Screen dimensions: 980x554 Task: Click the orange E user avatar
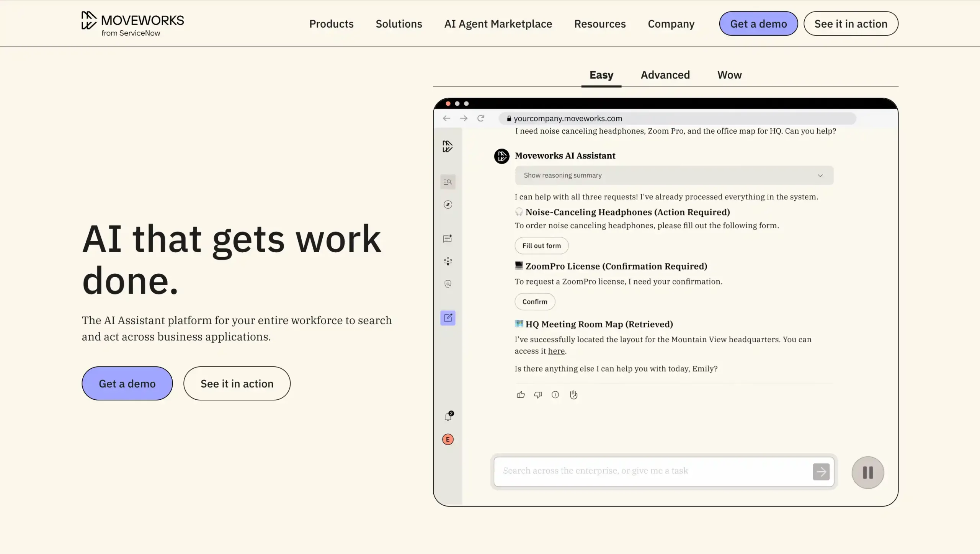tap(448, 439)
